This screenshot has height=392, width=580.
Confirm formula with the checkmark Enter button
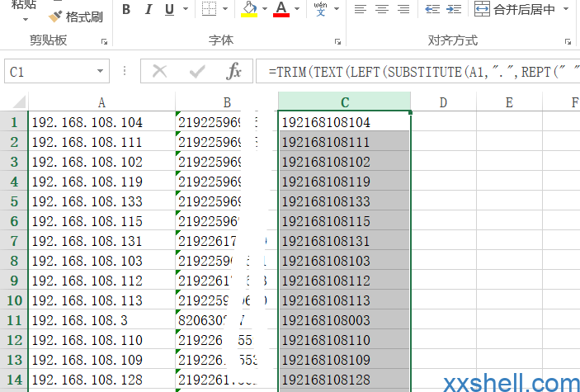coord(197,72)
